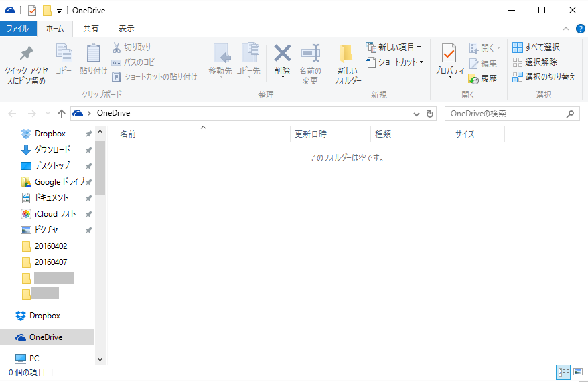Viewport: 588px width, 382px height.
Task: Select PC in navigation pane
Action: (x=33, y=359)
